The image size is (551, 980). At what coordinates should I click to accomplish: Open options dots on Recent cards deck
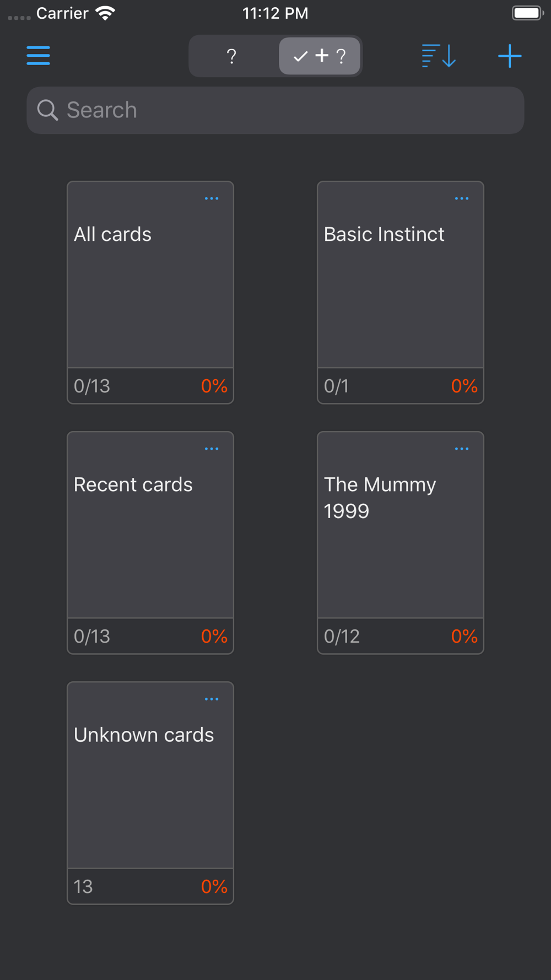click(212, 449)
